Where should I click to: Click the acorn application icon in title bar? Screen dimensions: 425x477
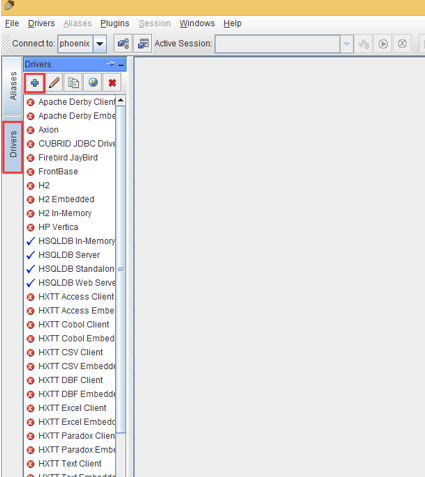[x=9, y=5]
